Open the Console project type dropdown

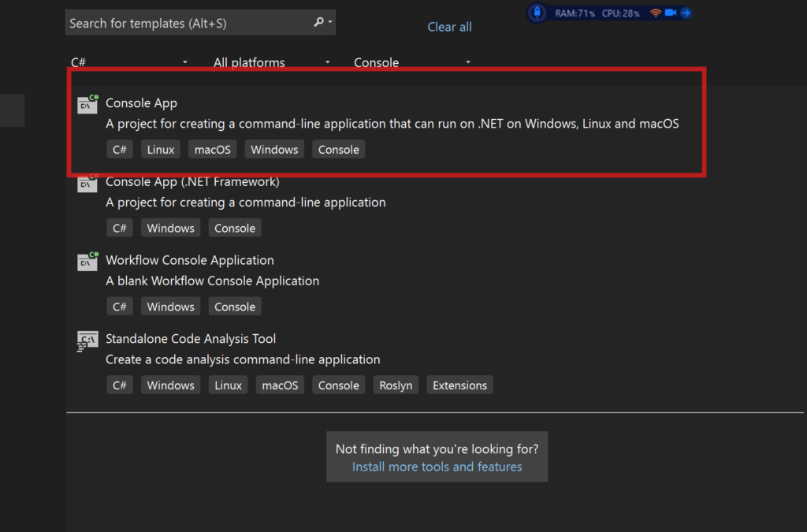coord(412,62)
